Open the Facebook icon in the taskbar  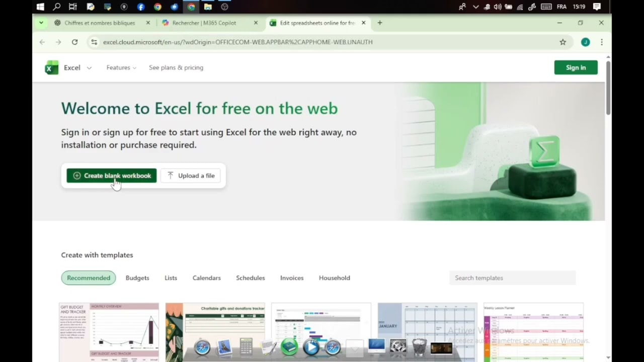point(141,7)
